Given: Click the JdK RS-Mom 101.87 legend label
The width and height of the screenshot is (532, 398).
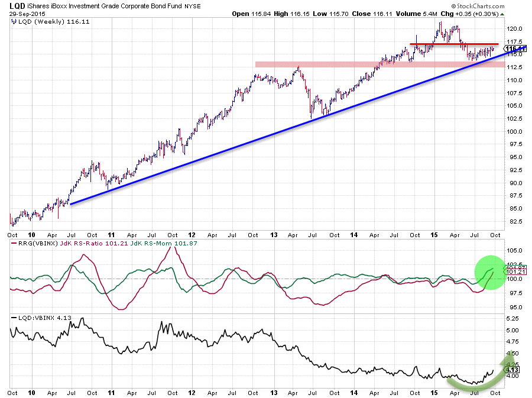Looking at the screenshot, I should point(164,243).
